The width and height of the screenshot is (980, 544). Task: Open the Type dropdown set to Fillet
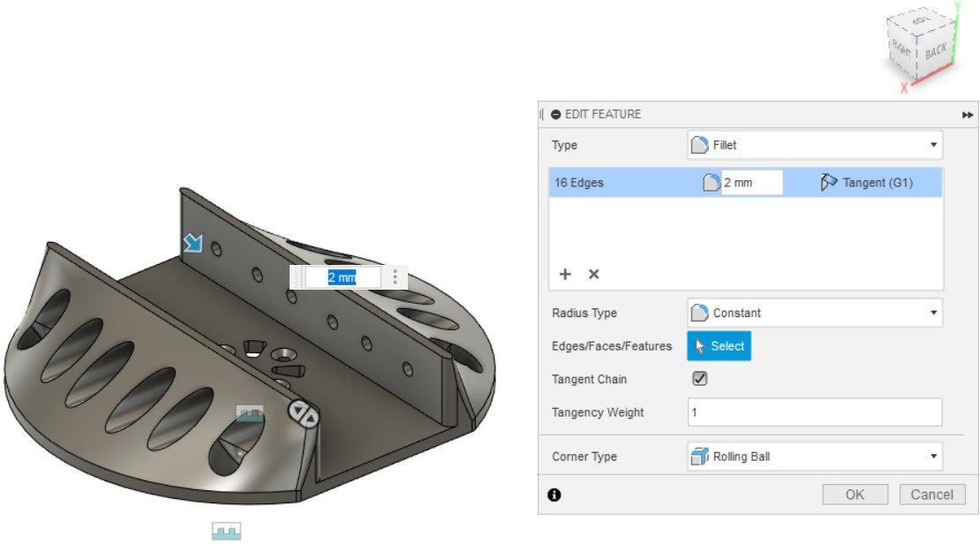(x=814, y=145)
